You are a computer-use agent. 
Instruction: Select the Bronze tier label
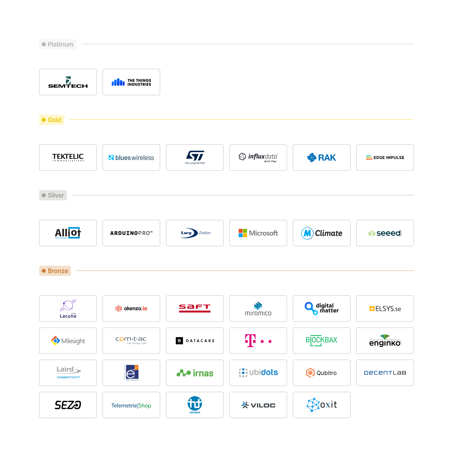[55, 271]
